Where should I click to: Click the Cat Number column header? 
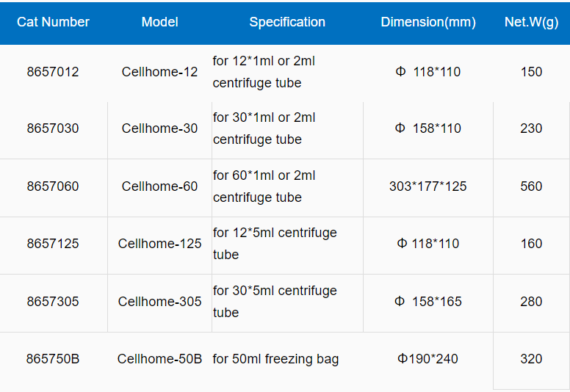pyautogui.click(x=53, y=22)
